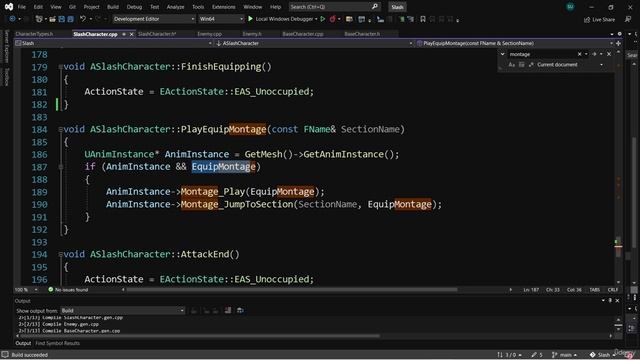Open the Extensions menu
Screen dimensions: 640x360
pos(223,7)
